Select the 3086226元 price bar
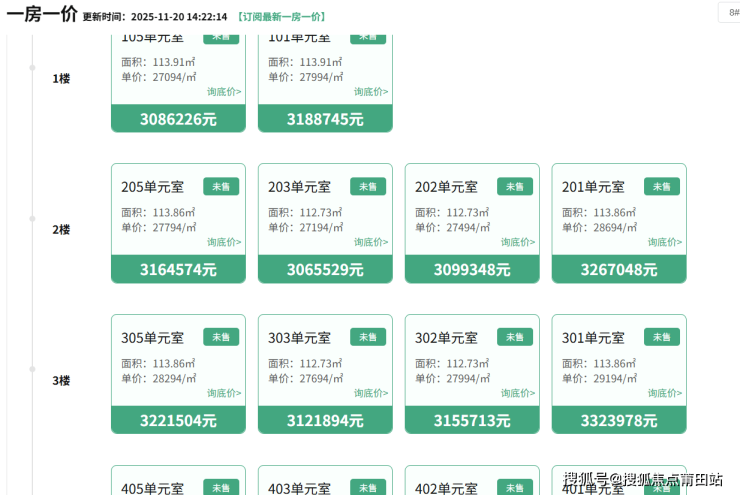Image resolution: width=740 pixels, height=495 pixels. click(x=178, y=119)
